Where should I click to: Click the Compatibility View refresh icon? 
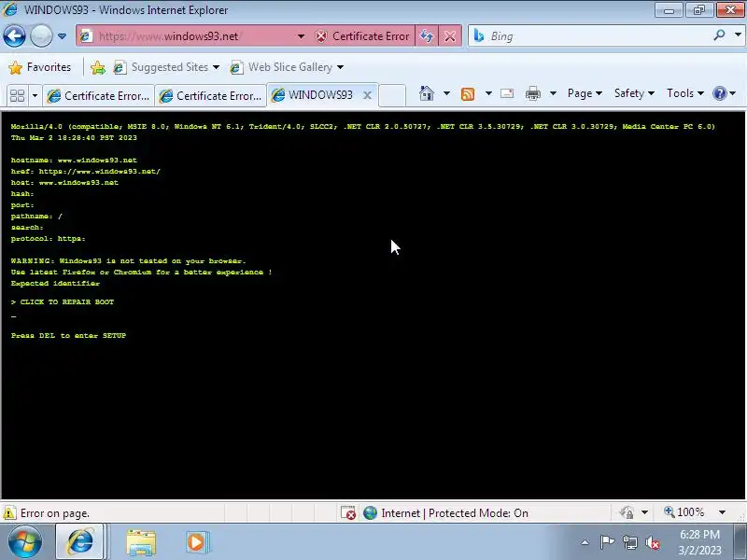point(427,36)
